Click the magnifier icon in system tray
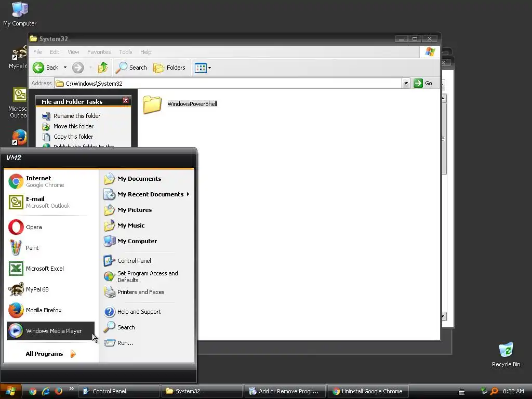The image size is (532, 399). pos(495,391)
